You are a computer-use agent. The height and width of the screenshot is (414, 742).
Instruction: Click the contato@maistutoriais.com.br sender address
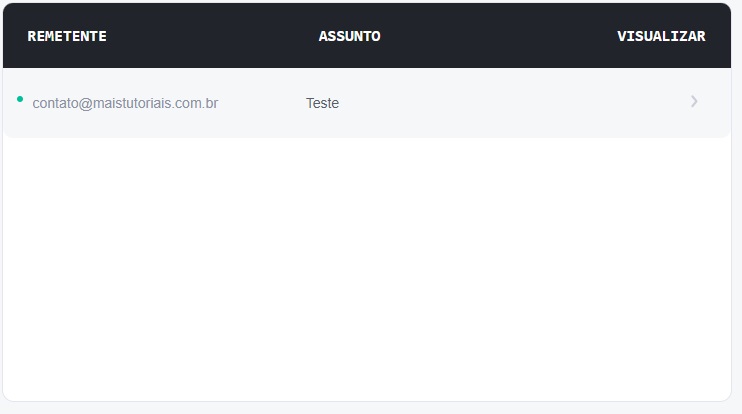[125, 103]
